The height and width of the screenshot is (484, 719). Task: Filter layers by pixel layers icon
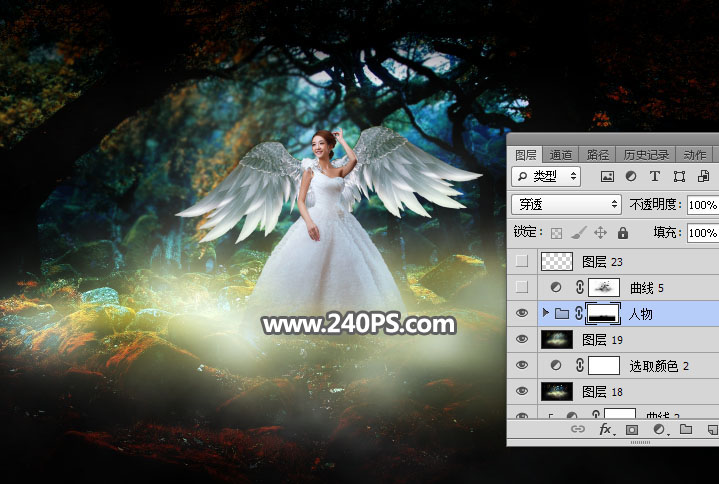click(x=607, y=176)
